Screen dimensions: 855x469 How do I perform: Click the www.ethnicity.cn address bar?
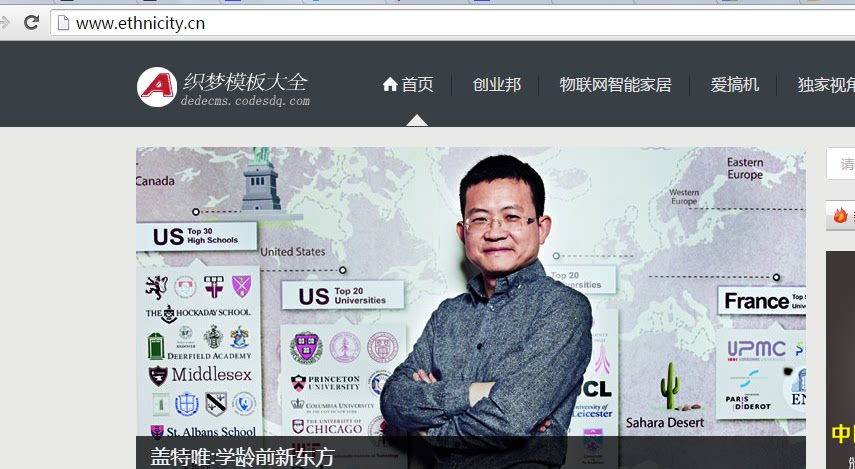pos(453,23)
